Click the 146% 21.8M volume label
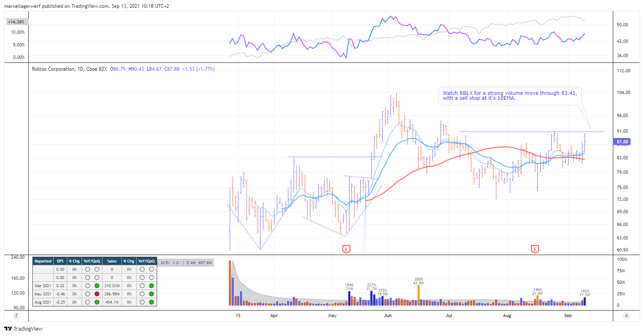Screen dimensions: 644x336 [537, 291]
